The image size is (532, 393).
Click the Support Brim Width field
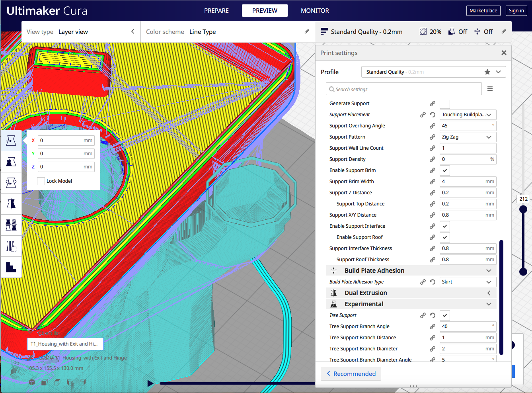468,182
